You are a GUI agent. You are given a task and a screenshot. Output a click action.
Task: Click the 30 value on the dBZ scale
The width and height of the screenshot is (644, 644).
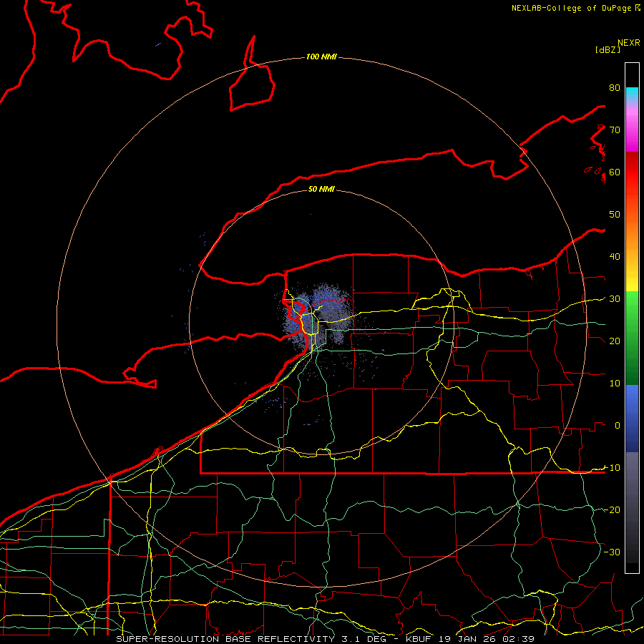615,299
